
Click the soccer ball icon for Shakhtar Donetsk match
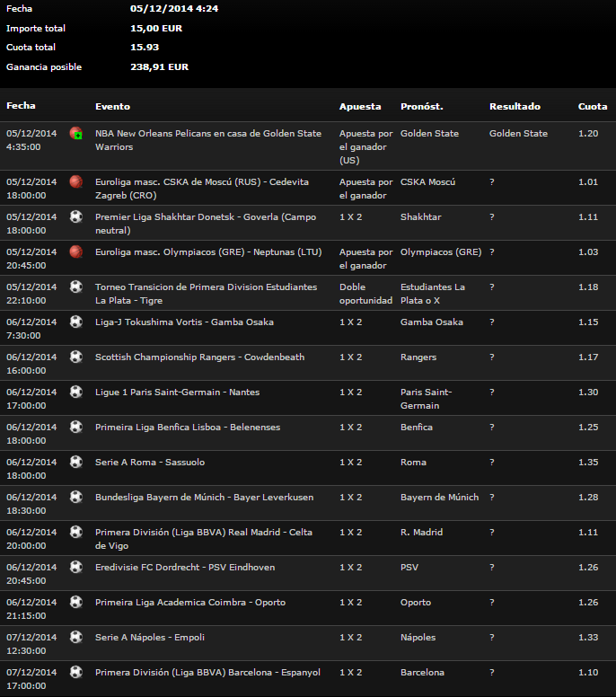[76, 216]
